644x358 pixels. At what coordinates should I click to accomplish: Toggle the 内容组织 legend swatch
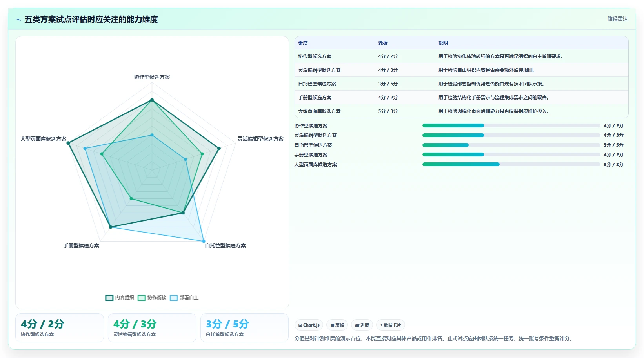point(109,298)
